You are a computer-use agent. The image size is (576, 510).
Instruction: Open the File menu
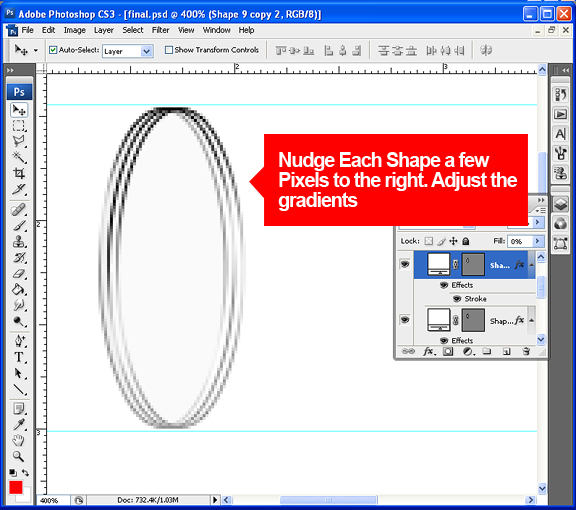28,30
